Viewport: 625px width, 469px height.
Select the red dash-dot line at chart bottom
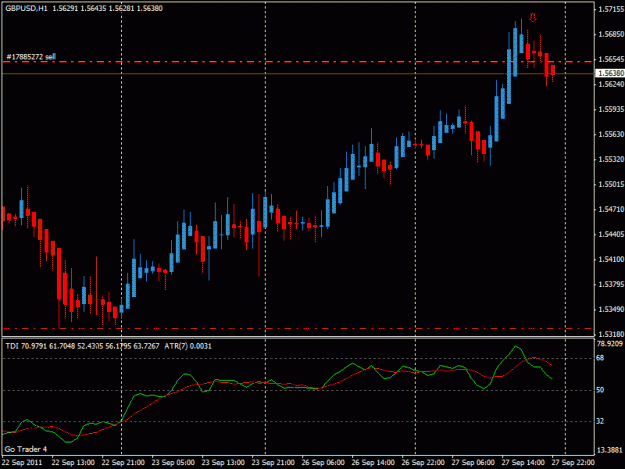297,329
